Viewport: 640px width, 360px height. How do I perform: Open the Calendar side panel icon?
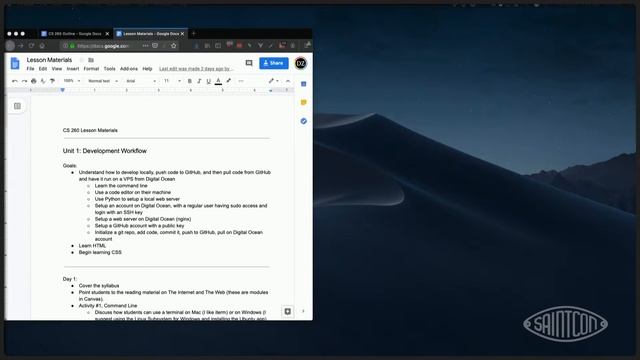(x=303, y=84)
